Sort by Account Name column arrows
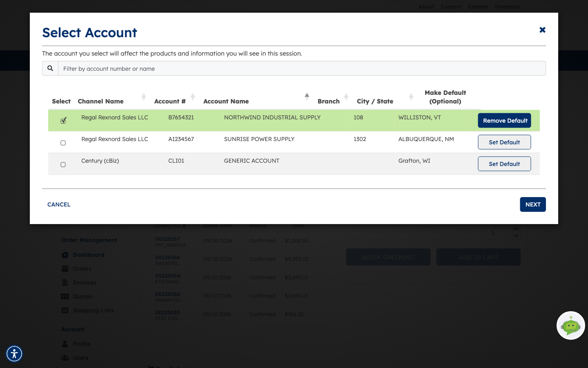588x368 pixels. (307, 97)
